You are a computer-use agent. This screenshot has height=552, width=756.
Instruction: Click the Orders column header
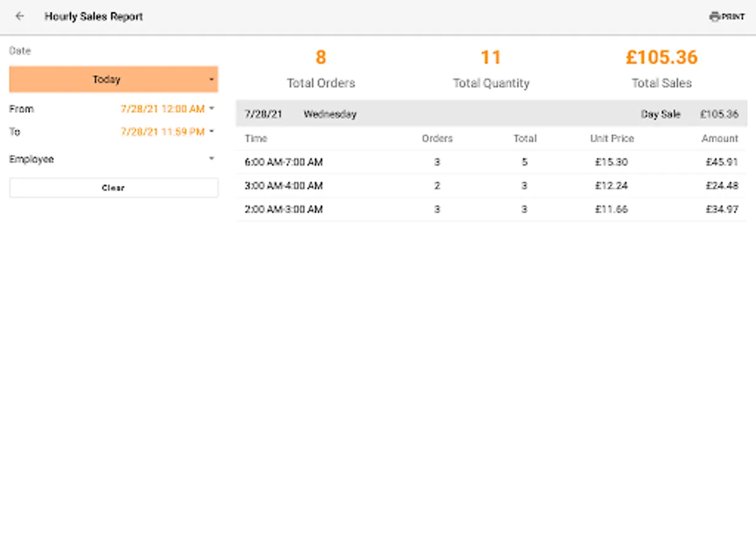tap(437, 139)
